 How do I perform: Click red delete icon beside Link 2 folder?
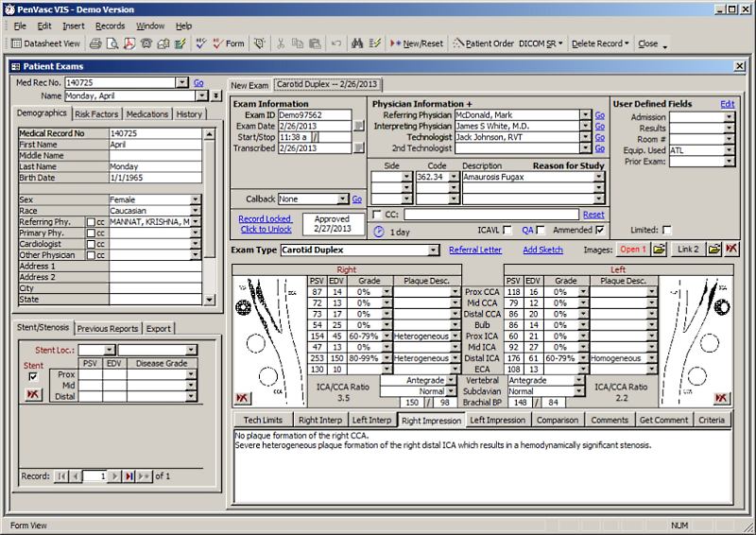[x=731, y=249]
